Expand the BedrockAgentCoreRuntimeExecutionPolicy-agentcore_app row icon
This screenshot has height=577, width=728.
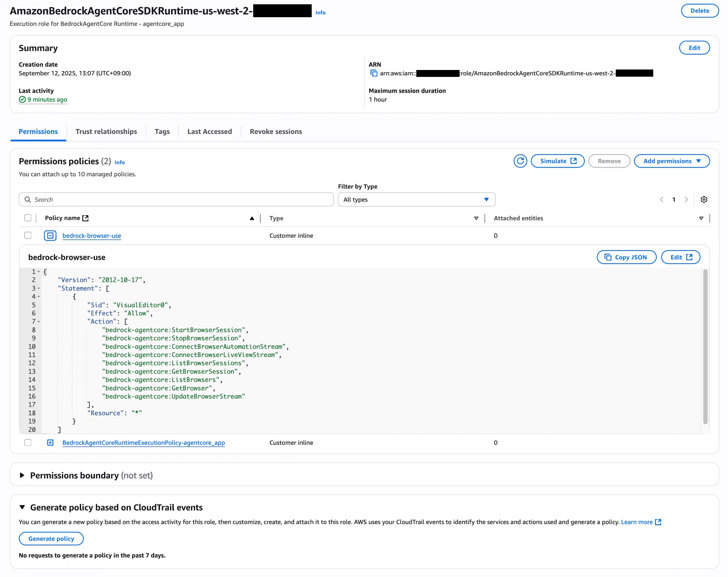(x=50, y=443)
